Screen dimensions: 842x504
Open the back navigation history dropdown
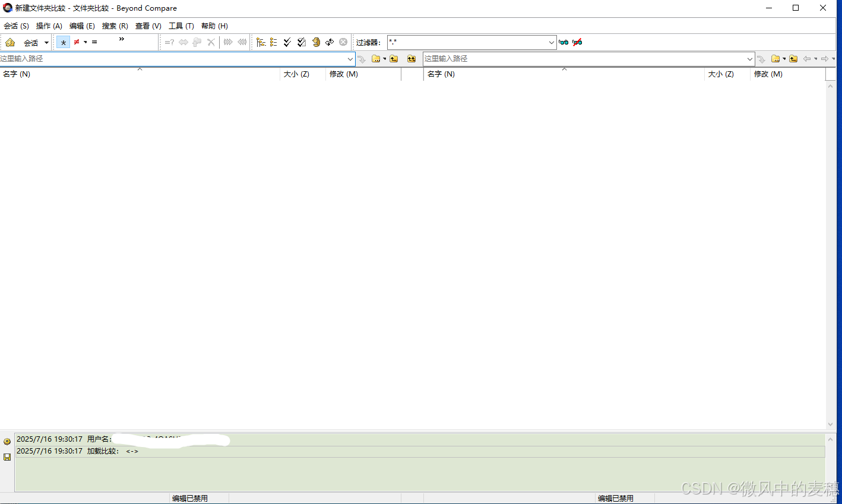[x=816, y=59]
